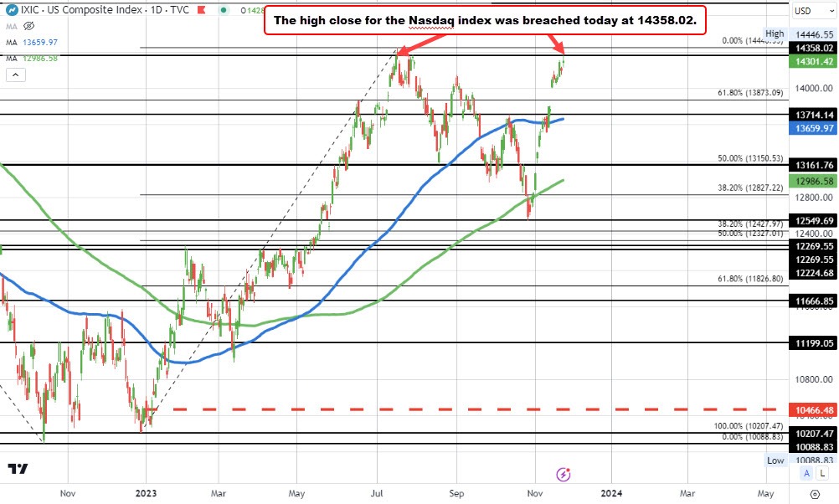Click the 14358.02 price axis label
The image size is (839, 504).
(x=814, y=49)
